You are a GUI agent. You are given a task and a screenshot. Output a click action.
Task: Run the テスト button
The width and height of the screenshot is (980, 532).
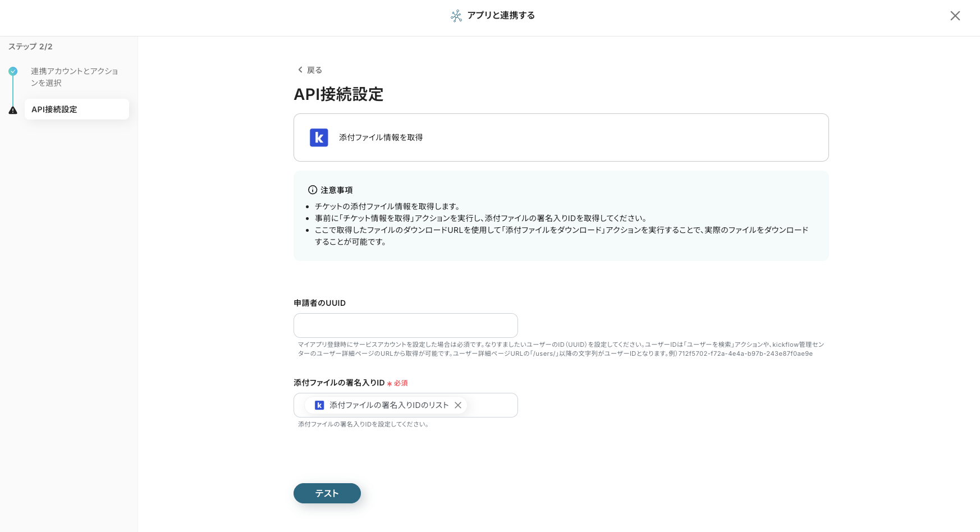(327, 493)
